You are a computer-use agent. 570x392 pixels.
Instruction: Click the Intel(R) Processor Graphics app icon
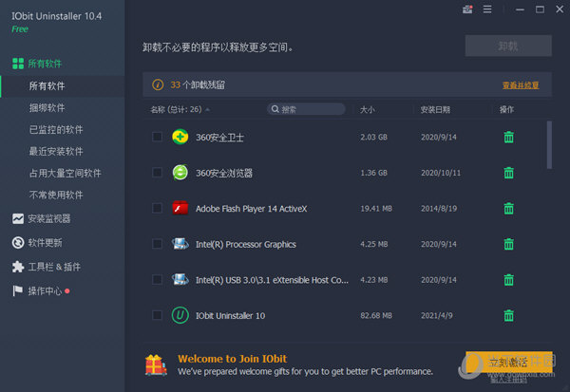(180, 244)
